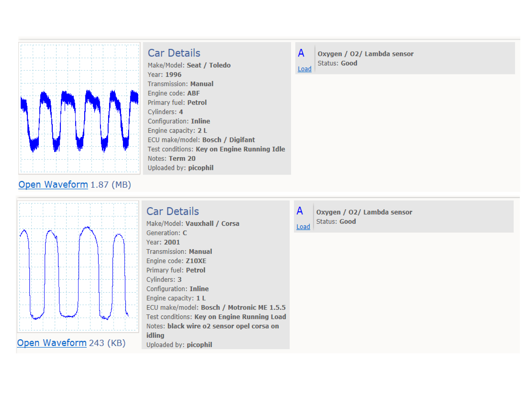Click Notes Term 20 text

(x=172, y=159)
